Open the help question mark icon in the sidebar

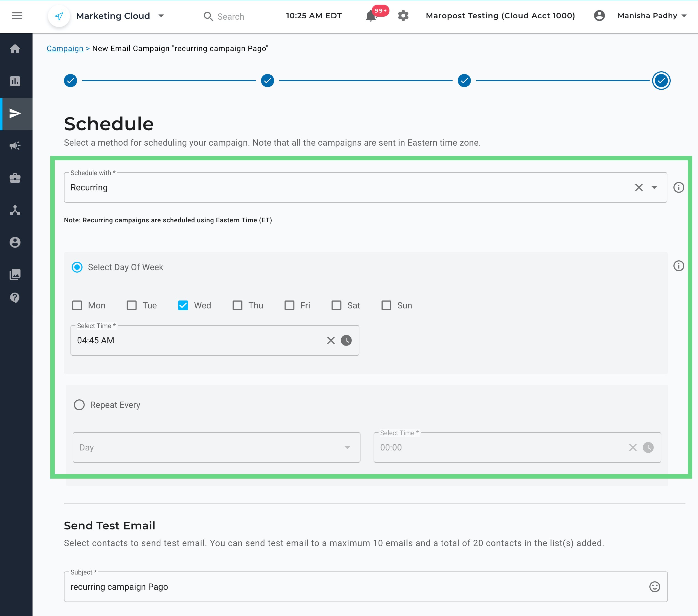pos(15,297)
